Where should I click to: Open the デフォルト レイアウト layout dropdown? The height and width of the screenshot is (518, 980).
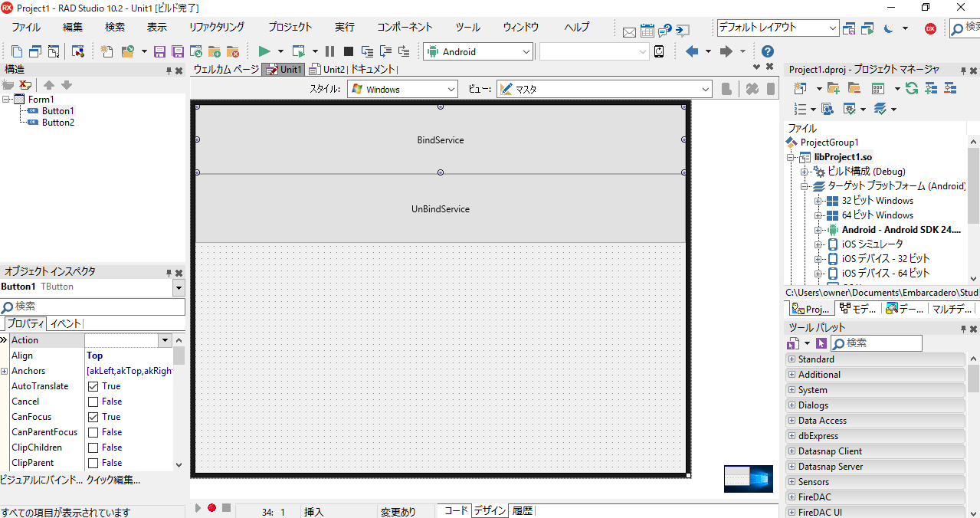tap(778, 28)
